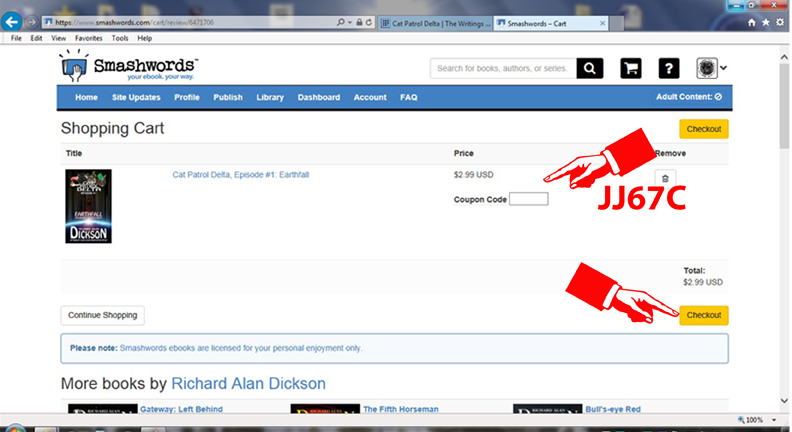
Task: Switch to the Cat Patrol Delta tab
Action: [x=435, y=23]
